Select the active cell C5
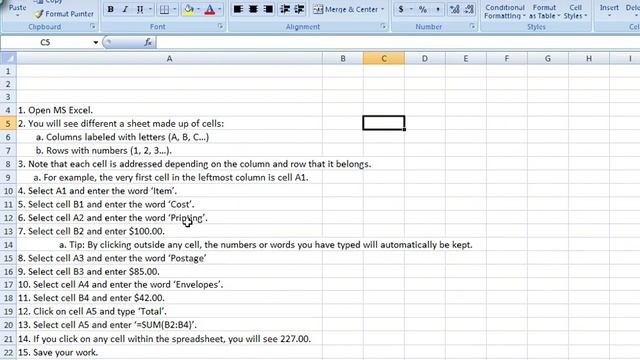Image resolution: width=640 pixels, height=360 pixels. click(x=384, y=123)
